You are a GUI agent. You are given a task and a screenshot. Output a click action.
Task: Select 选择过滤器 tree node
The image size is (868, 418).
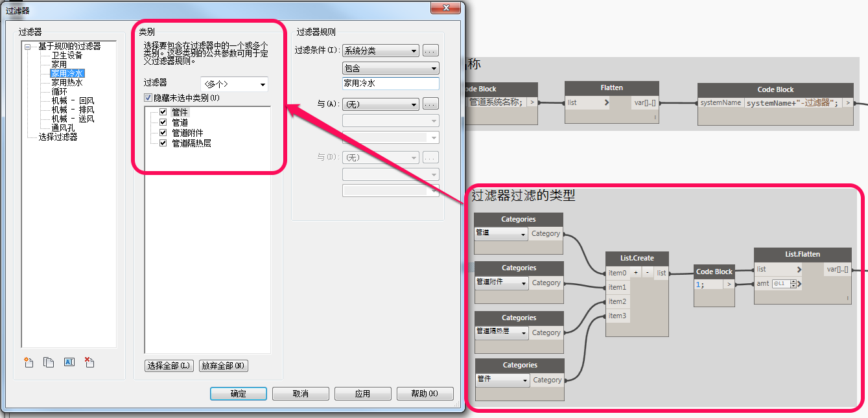pyautogui.click(x=58, y=137)
